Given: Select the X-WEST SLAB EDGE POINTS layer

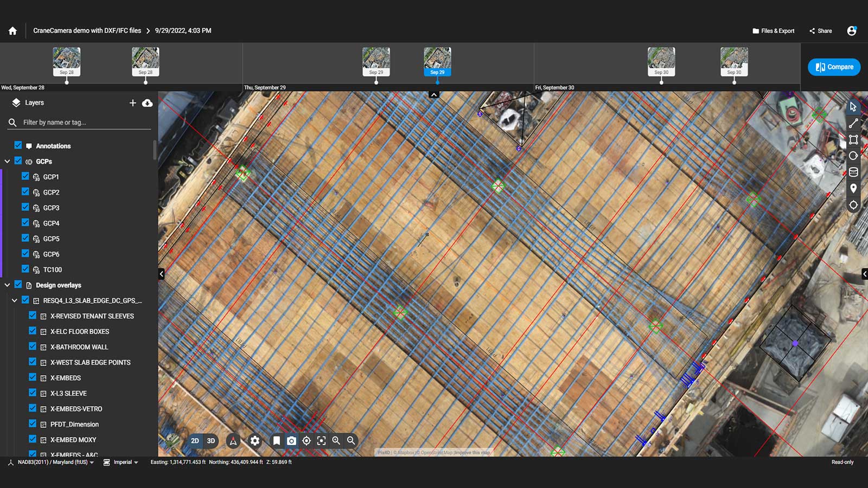Looking at the screenshot, I should click(90, 362).
